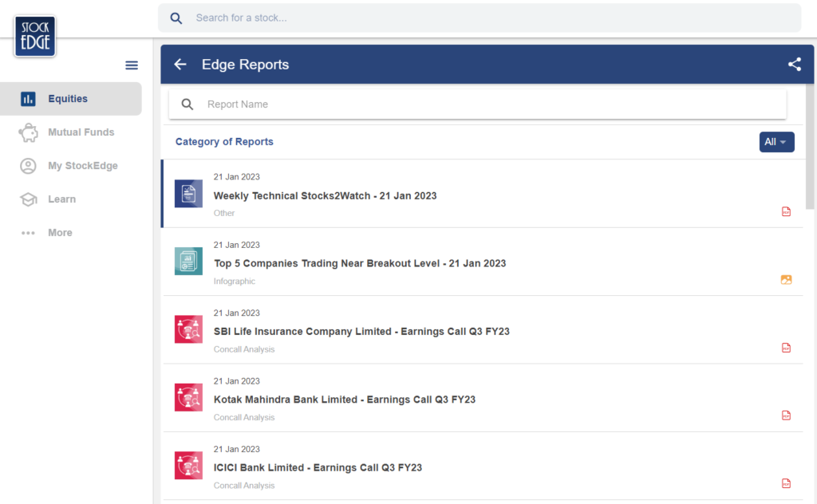Show More sidebar options
The image size is (817, 504).
pos(71,233)
